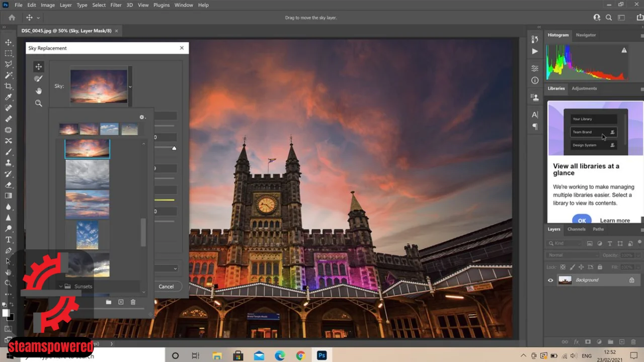Screen dimensions: 644x362
Task: Toggle adjustment layer filter
Action: tap(600, 243)
